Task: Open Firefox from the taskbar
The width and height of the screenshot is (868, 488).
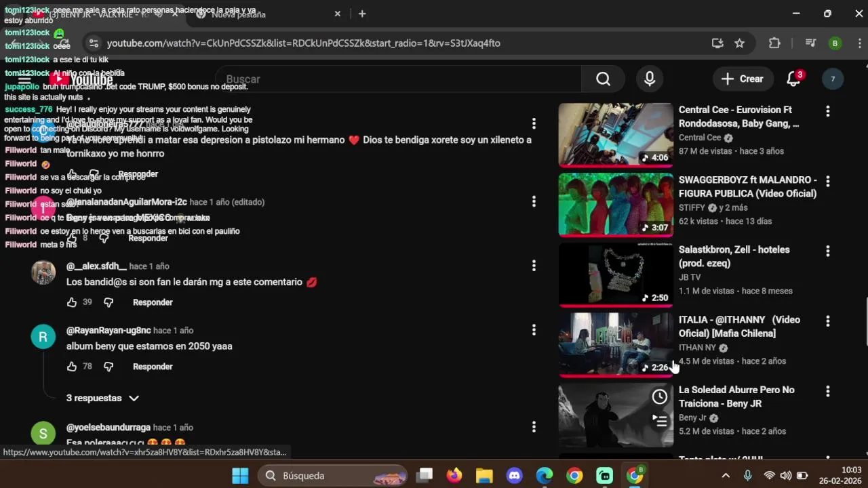Action: click(x=454, y=476)
